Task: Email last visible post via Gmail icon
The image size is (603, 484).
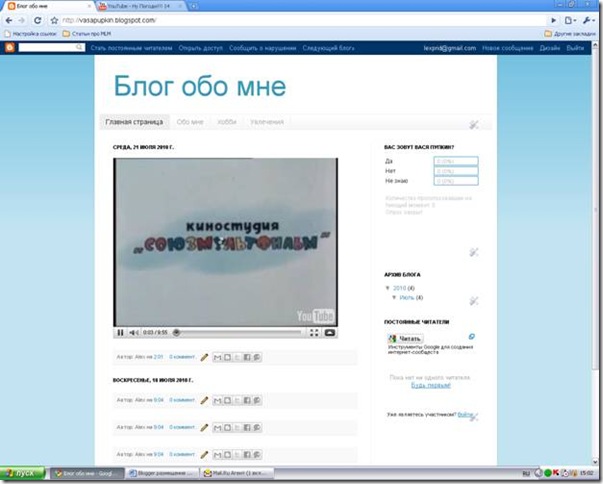Action: tap(217, 455)
